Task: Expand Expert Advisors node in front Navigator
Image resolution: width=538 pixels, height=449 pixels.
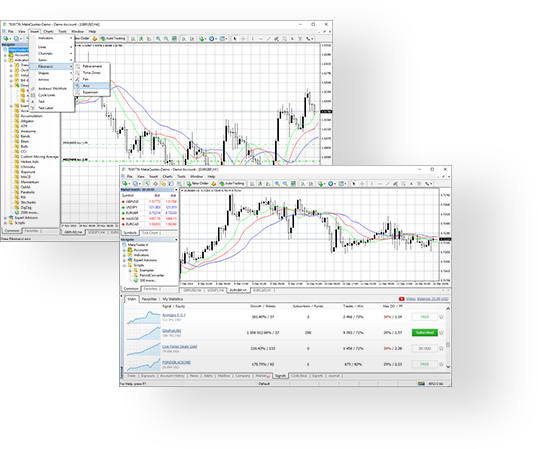Action: tap(124, 260)
